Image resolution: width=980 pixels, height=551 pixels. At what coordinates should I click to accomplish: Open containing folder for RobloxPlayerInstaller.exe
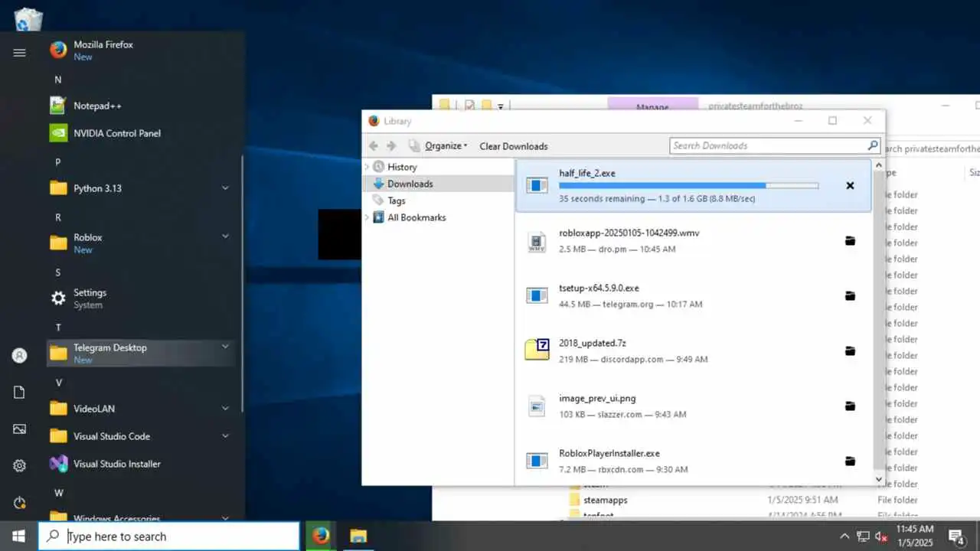pyautogui.click(x=850, y=461)
